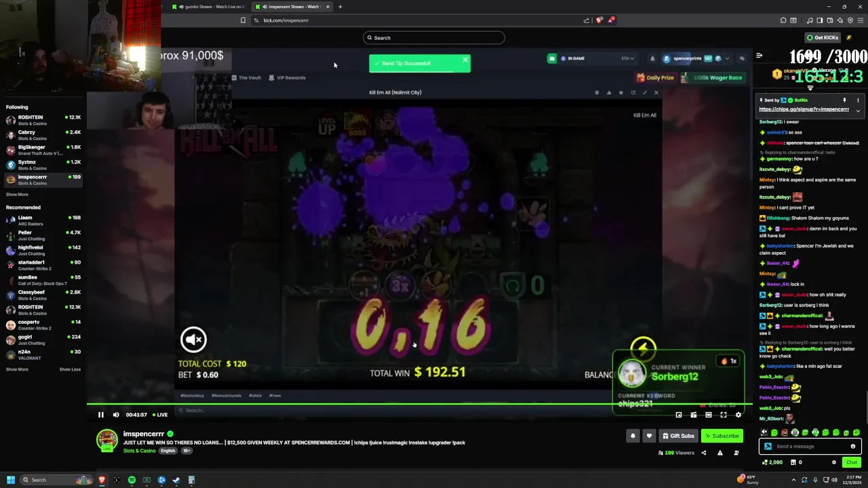The image size is (868, 488).
Task: Open the chat shop store icon
Action: click(793, 462)
